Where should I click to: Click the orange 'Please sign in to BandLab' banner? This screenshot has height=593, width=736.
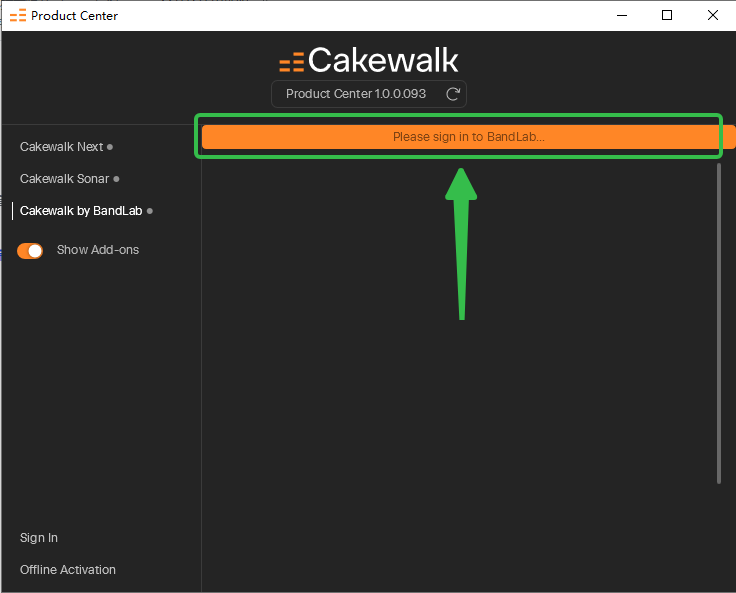[x=468, y=137]
